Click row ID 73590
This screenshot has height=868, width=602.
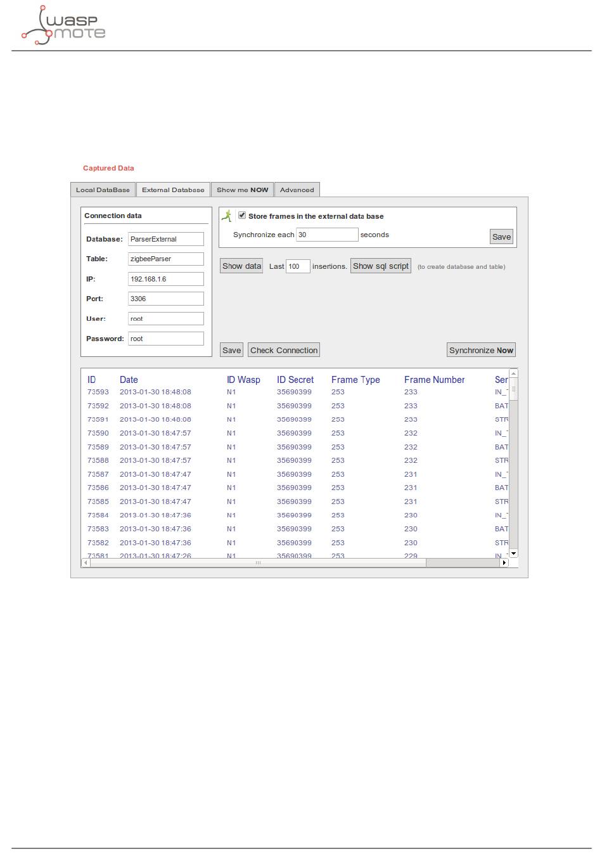tap(98, 433)
